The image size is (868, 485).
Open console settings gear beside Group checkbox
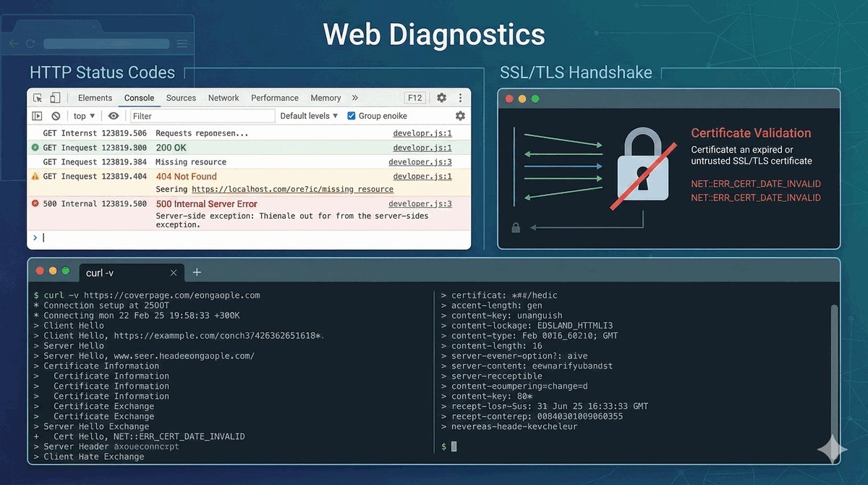[x=460, y=116]
